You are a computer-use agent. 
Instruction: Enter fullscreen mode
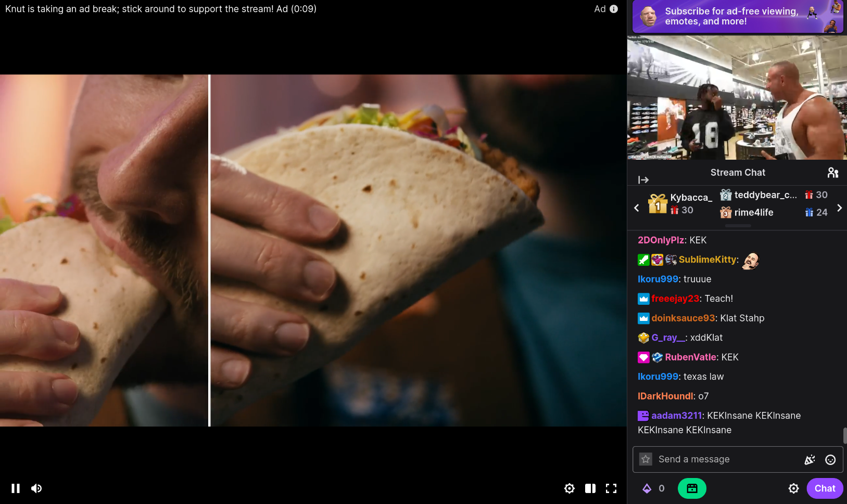pyautogui.click(x=611, y=488)
